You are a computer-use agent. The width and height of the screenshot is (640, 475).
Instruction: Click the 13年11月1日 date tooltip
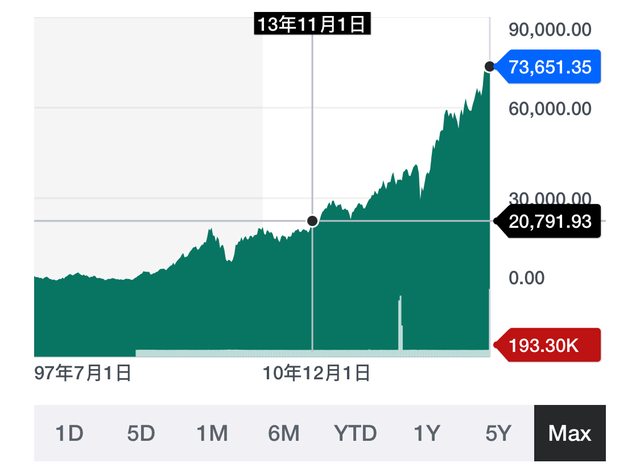click(312, 25)
